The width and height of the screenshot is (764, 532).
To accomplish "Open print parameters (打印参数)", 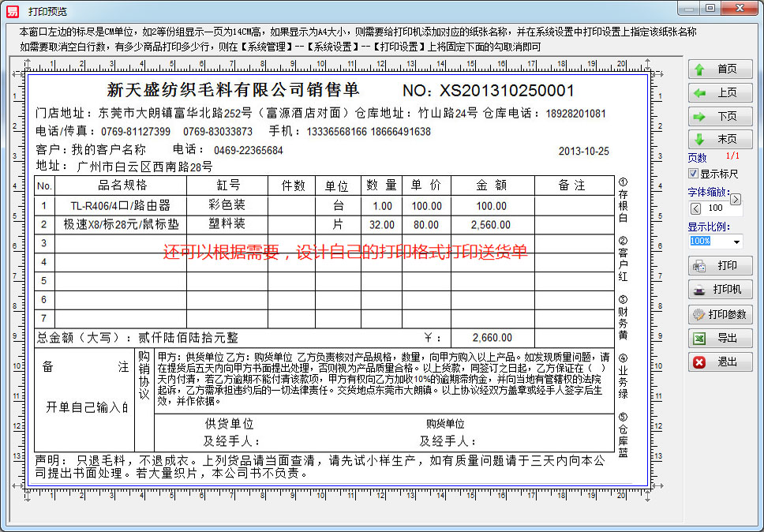I will [x=720, y=314].
